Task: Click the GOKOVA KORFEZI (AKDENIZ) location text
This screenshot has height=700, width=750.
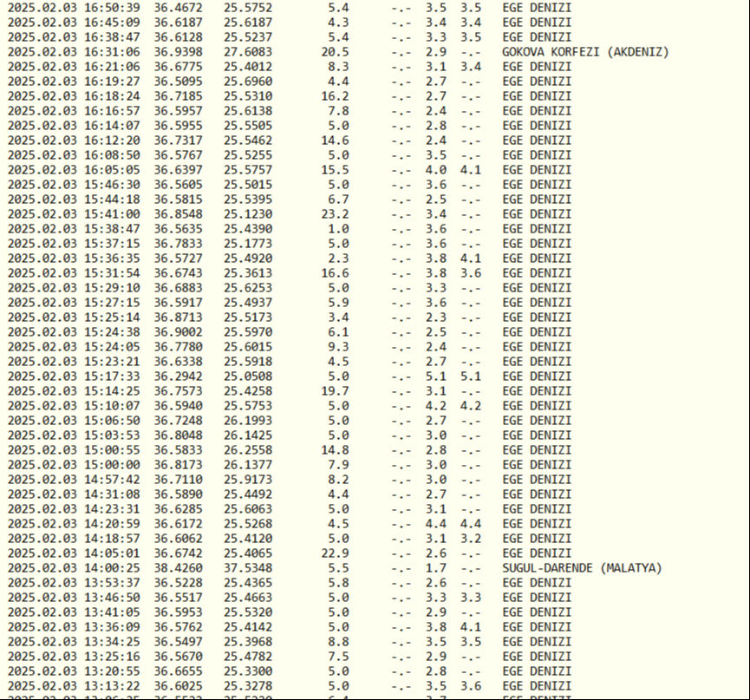Action: pyautogui.click(x=585, y=52)
